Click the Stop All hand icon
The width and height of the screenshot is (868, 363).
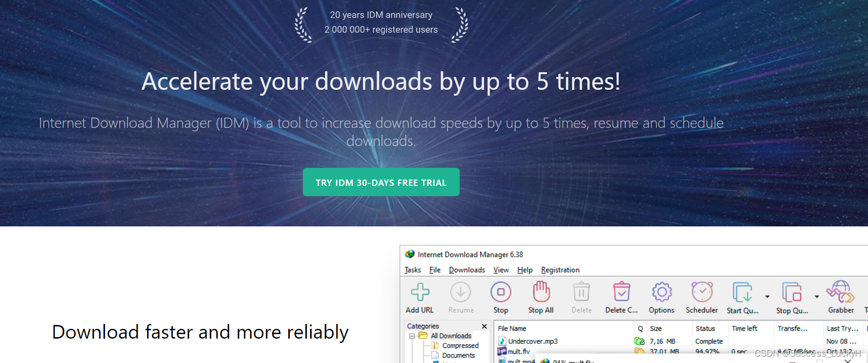point(541,292)
